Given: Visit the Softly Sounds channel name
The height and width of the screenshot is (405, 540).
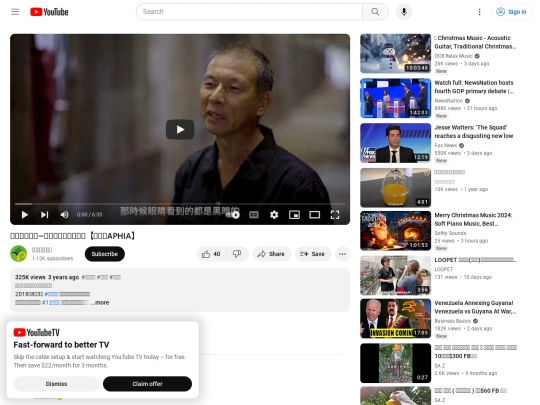Looking at the screenshot, I should click(450, 233).
